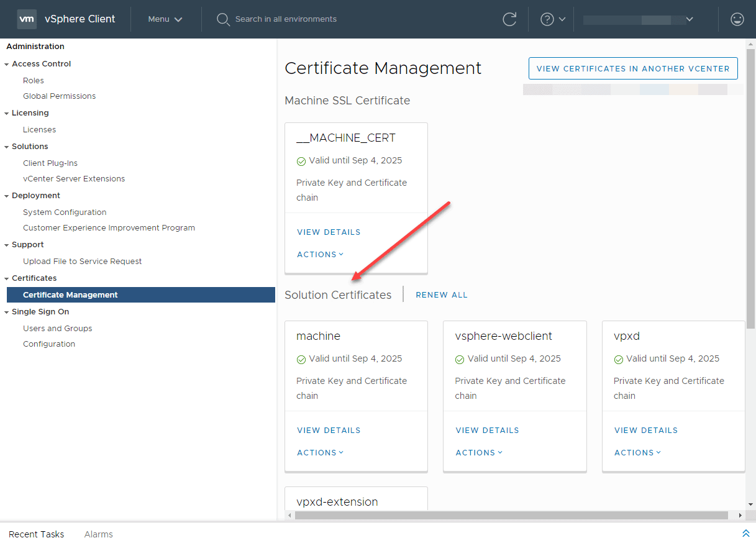The width and height of the screenshot is (756, 543).
Task: Click green check icon on __MACHINE_CERT
Action: (301, 161)
